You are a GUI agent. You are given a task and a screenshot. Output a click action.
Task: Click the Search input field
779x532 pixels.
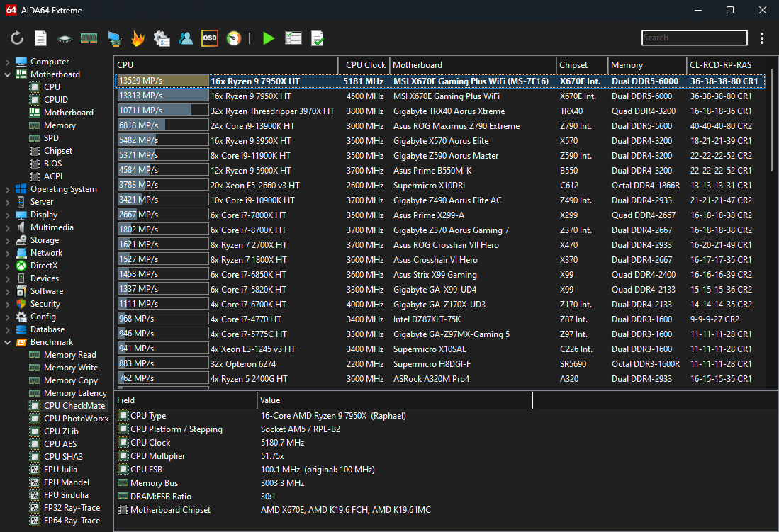(x=694, y=38)
